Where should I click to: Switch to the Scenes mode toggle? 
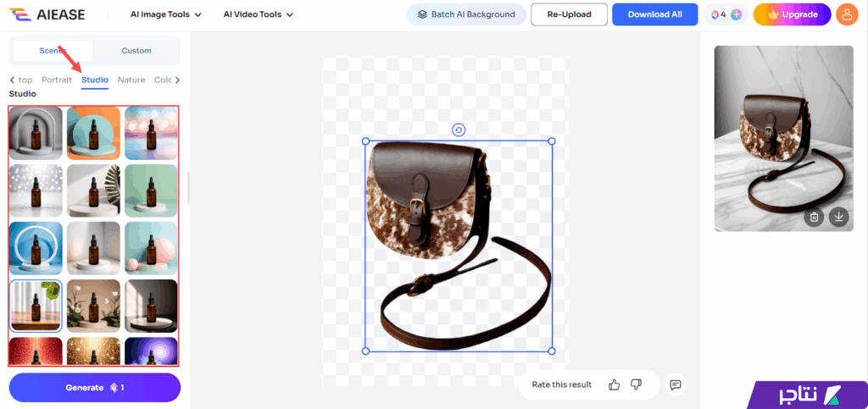point(53,51)
